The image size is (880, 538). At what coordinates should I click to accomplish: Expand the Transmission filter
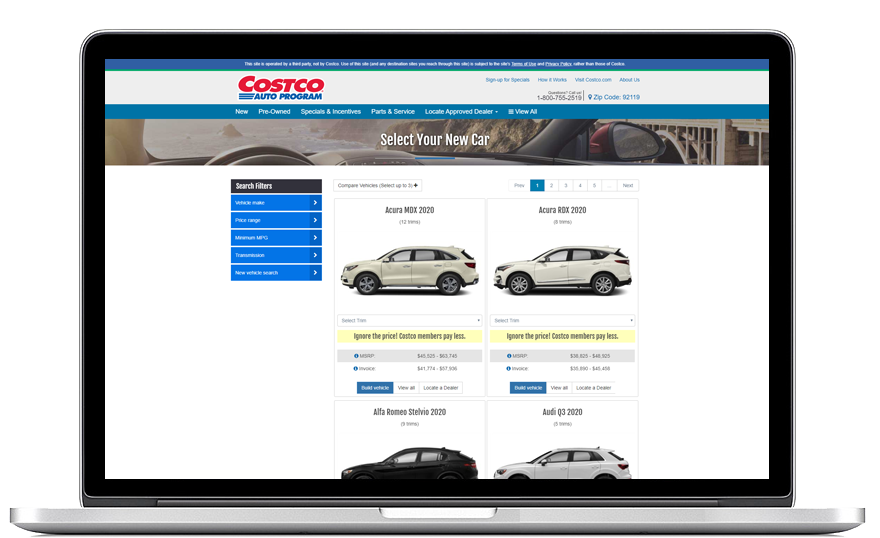coord(276,255)
